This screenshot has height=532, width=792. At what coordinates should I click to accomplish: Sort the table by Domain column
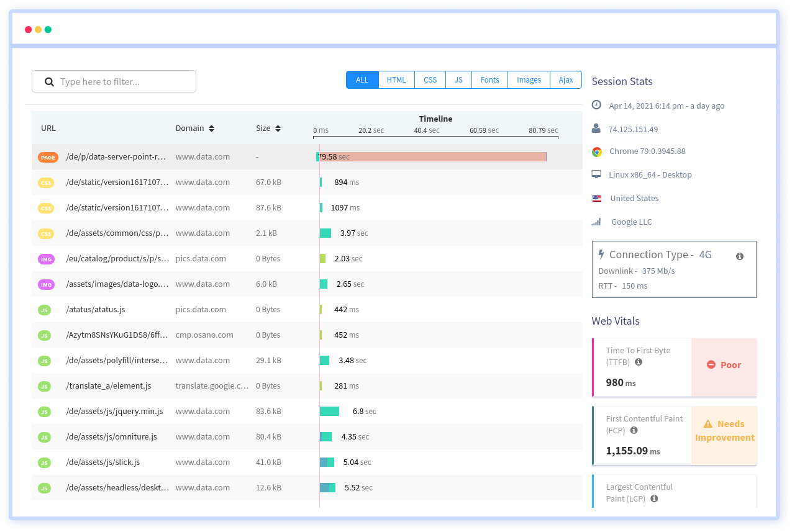click(x=211, y=128)
